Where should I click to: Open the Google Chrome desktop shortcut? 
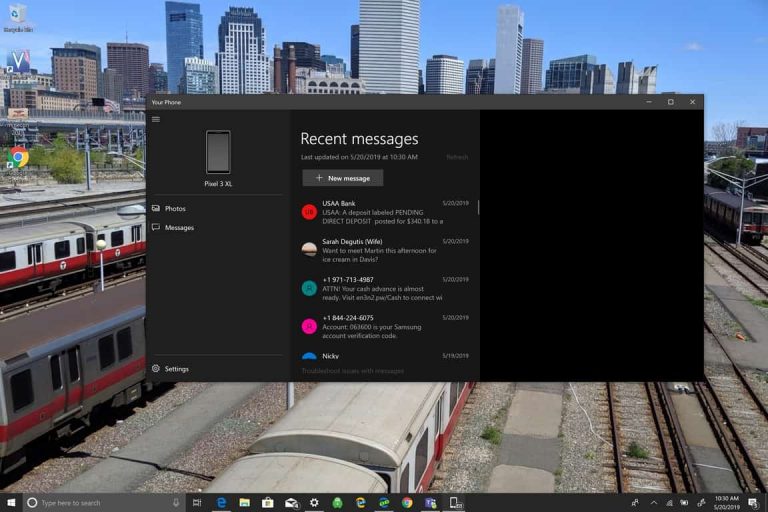18,158
